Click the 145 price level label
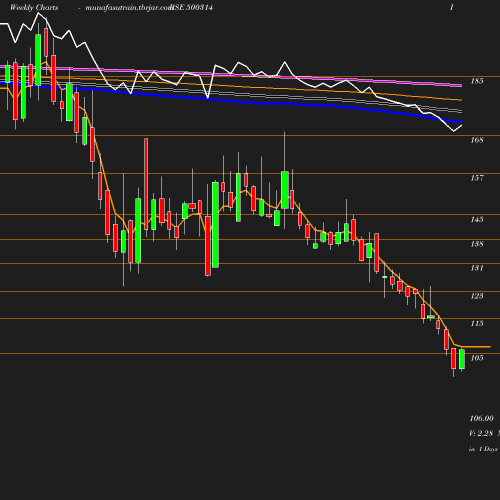The width and height of the screenshot is (500, 500). [477, 219]
